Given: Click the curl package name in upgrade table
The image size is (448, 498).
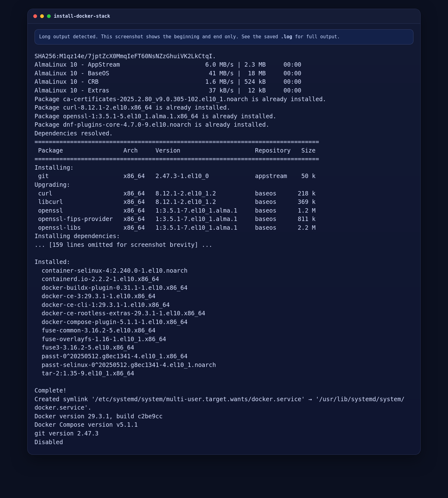Looking at the screenshot, I should (x=45, y=194).
